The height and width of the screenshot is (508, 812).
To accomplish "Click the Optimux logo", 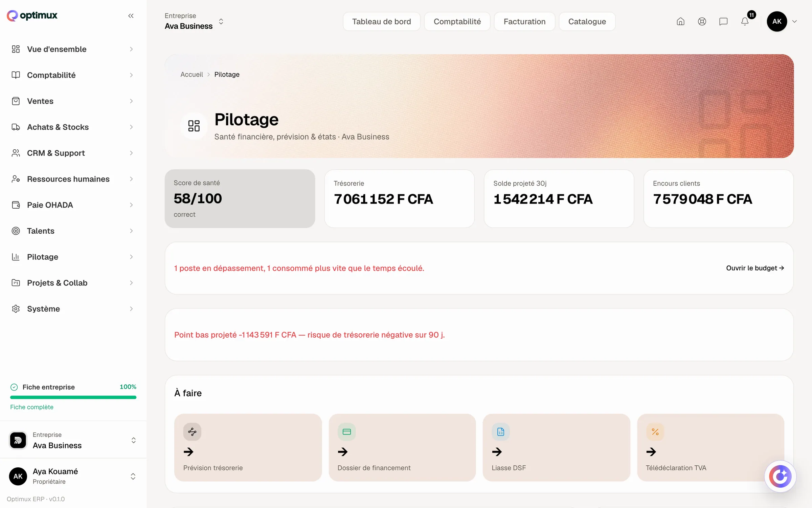I will pyautogui.click(x=32, y=16).
